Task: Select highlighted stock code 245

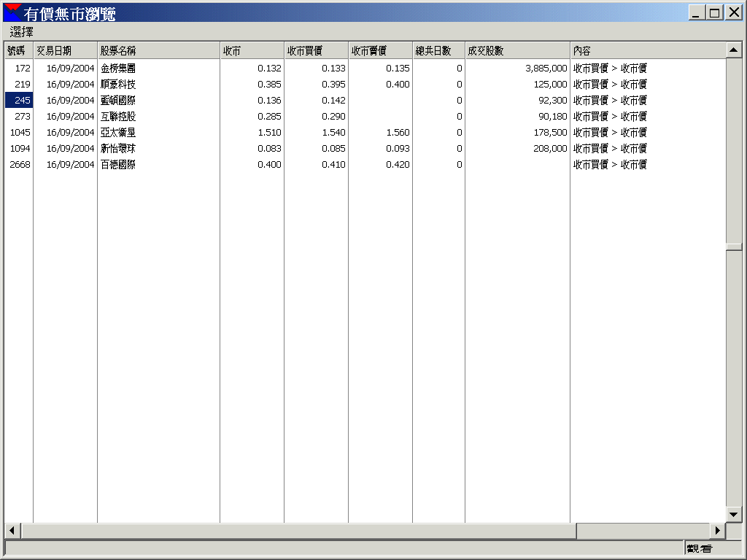Action: click(19, 100)
